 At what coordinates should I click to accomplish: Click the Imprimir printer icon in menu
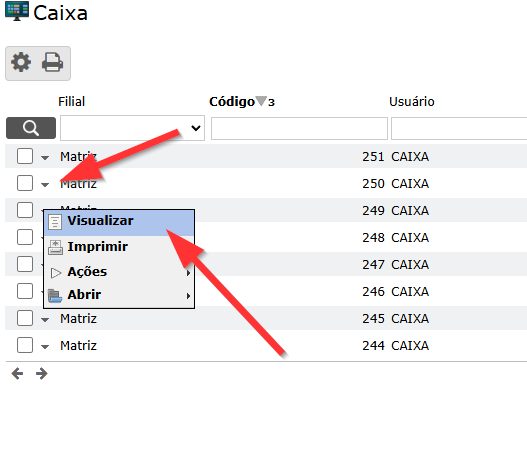tap(55, 247)
